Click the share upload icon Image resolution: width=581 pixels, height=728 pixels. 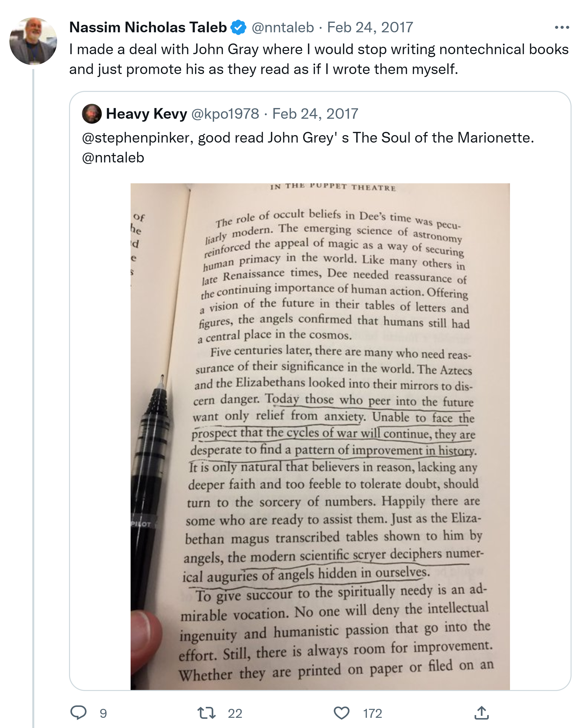point(481,713)
